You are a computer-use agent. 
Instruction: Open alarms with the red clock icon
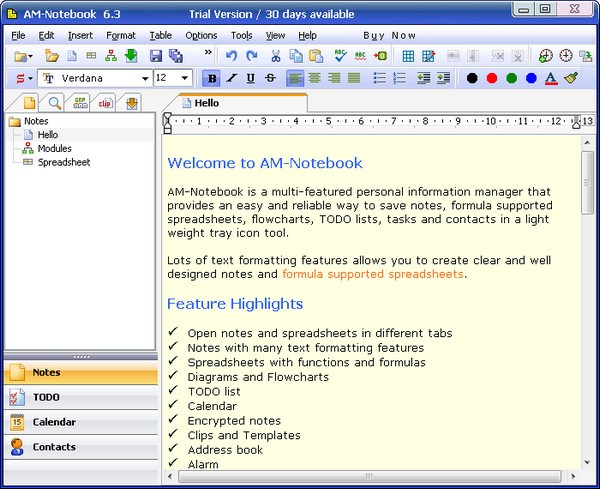pyautogui.click(x=566, y=56)
